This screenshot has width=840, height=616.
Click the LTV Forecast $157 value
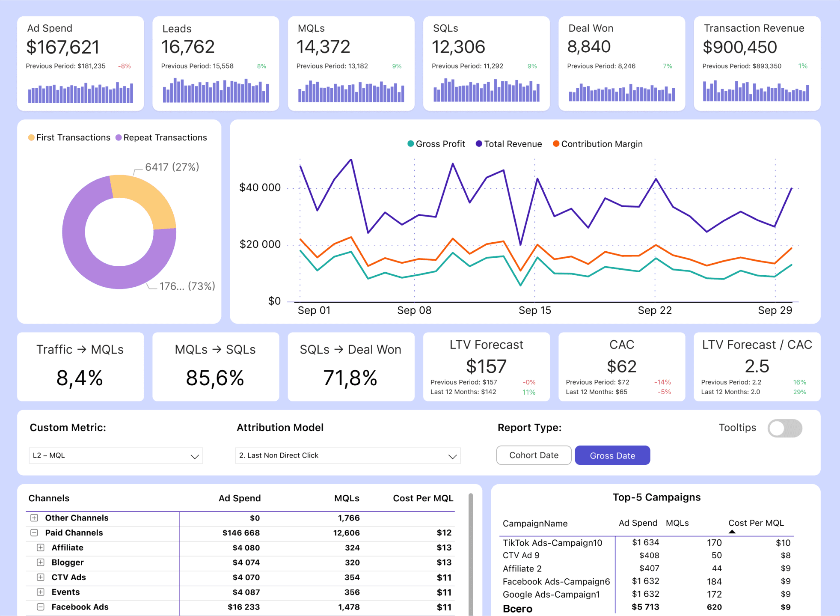(486, 366)
